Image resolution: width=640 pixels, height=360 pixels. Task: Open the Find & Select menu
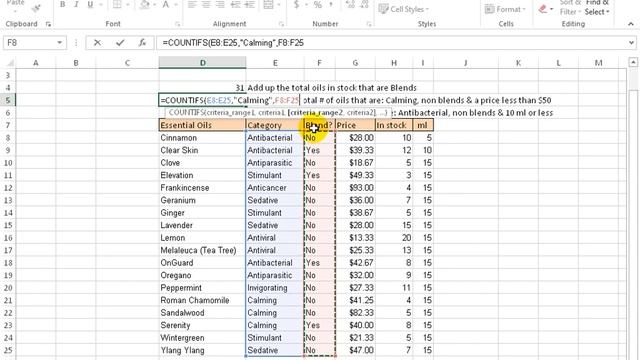597,7
